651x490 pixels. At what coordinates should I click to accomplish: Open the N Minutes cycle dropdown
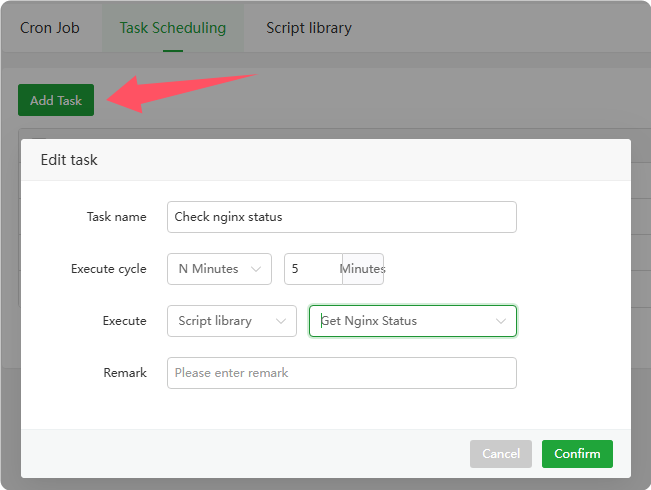[x=219, y=269]
